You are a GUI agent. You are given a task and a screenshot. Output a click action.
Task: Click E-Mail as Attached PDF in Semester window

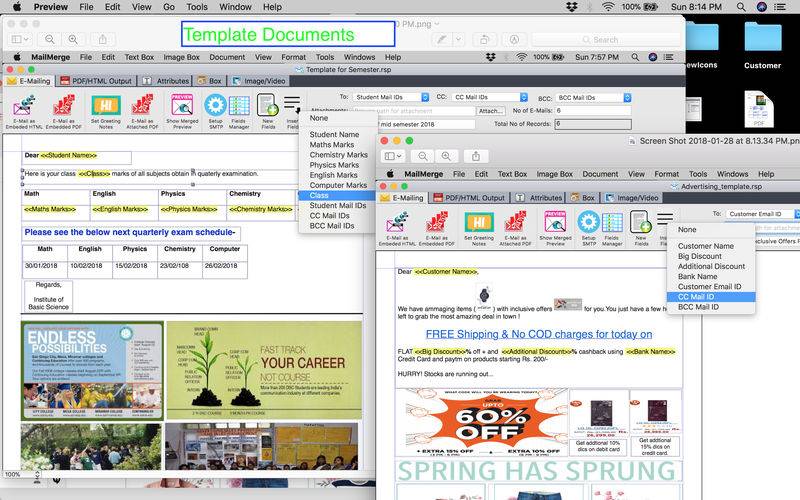[x=142, y=111]
